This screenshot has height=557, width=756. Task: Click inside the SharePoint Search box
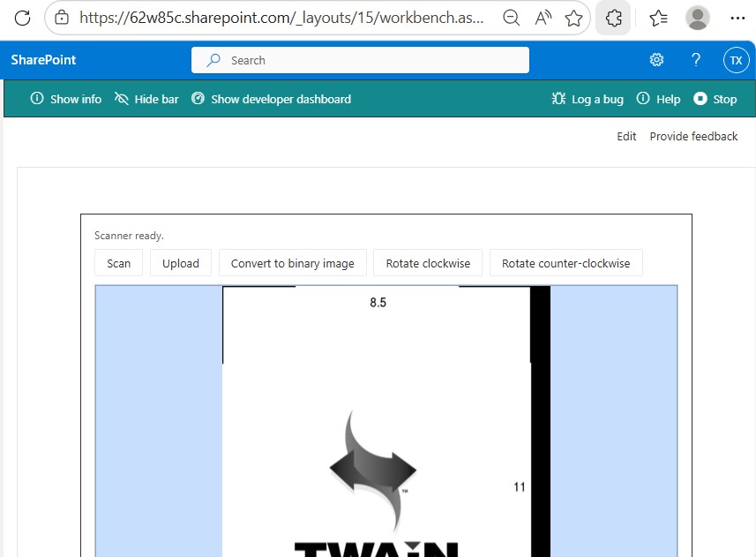360,60
